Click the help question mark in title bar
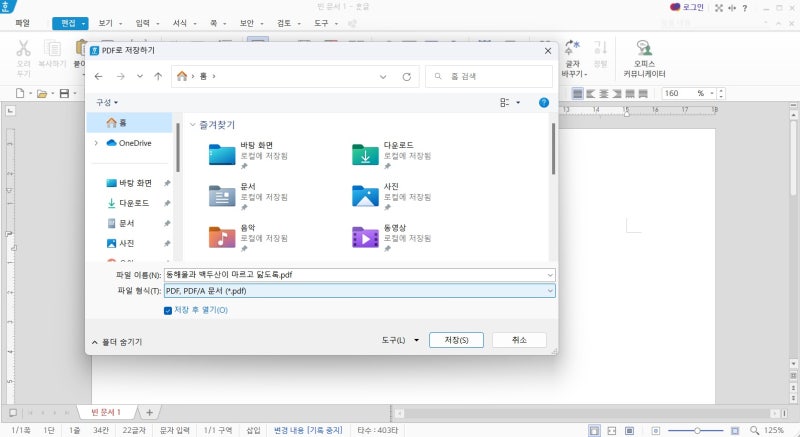Screen dimensions: 800x437 (x=745, y=8)
